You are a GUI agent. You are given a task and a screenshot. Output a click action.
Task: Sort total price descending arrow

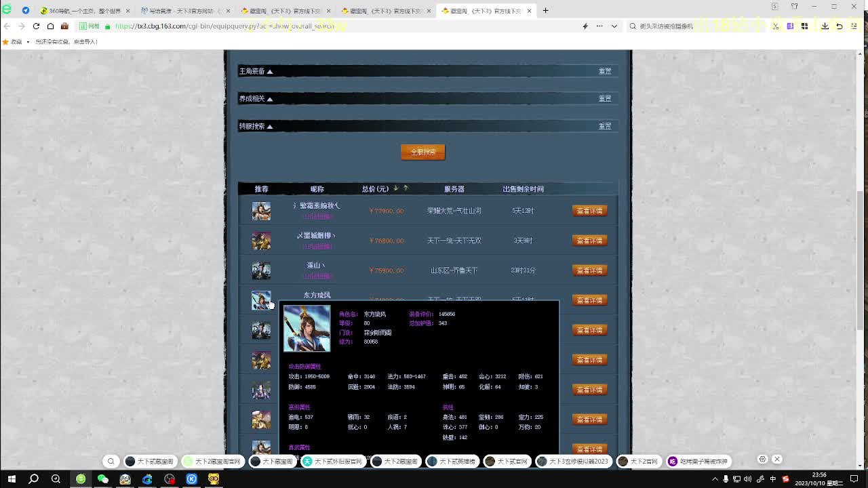pyautogui.click(x=396, y=188)
